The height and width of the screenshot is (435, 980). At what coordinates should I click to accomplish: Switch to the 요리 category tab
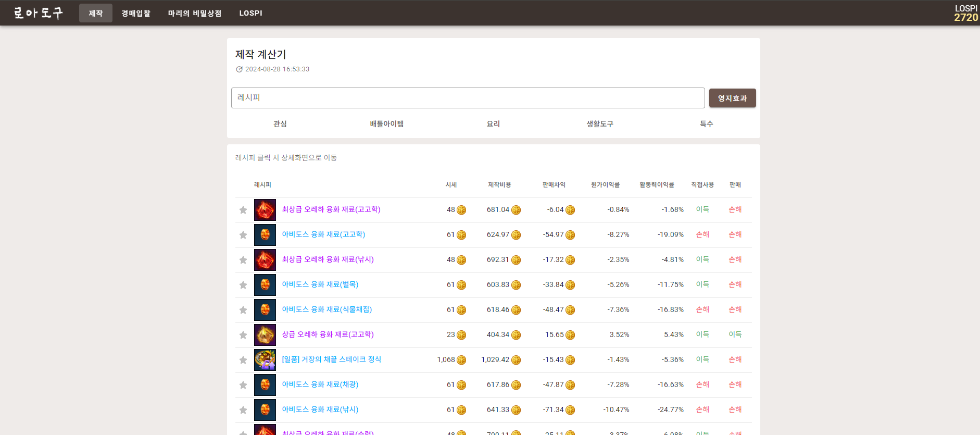[x=493, y=123]
